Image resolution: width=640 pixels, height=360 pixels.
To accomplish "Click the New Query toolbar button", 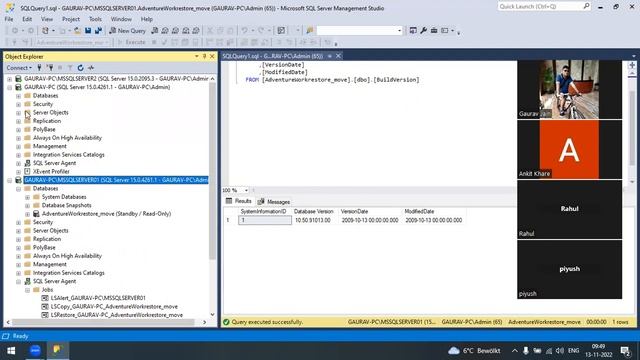I will pyautogui.click(x=127, y=31).
